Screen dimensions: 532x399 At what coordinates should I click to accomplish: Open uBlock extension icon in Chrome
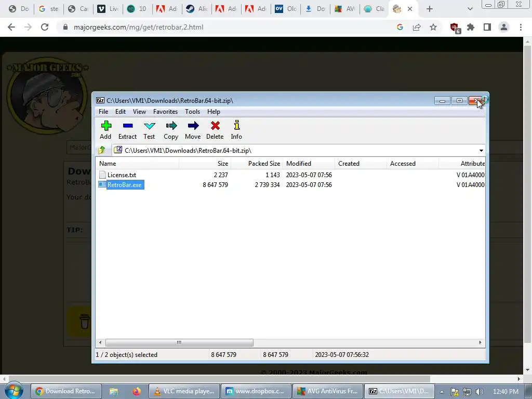tap(455, 28)
